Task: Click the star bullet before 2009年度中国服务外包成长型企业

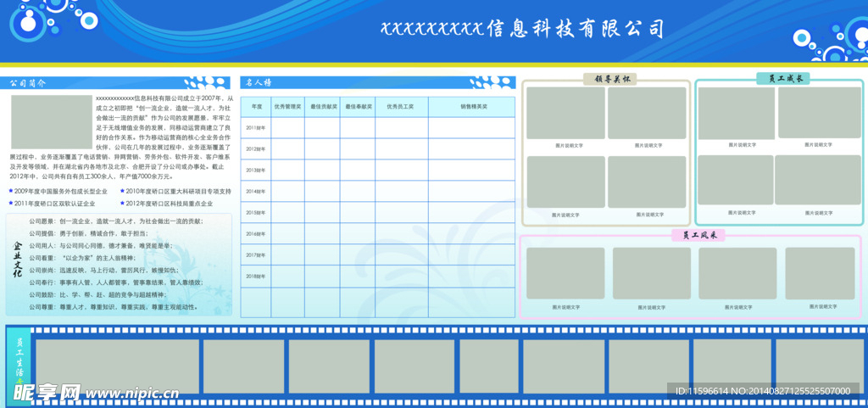Action: coord(11,192)
